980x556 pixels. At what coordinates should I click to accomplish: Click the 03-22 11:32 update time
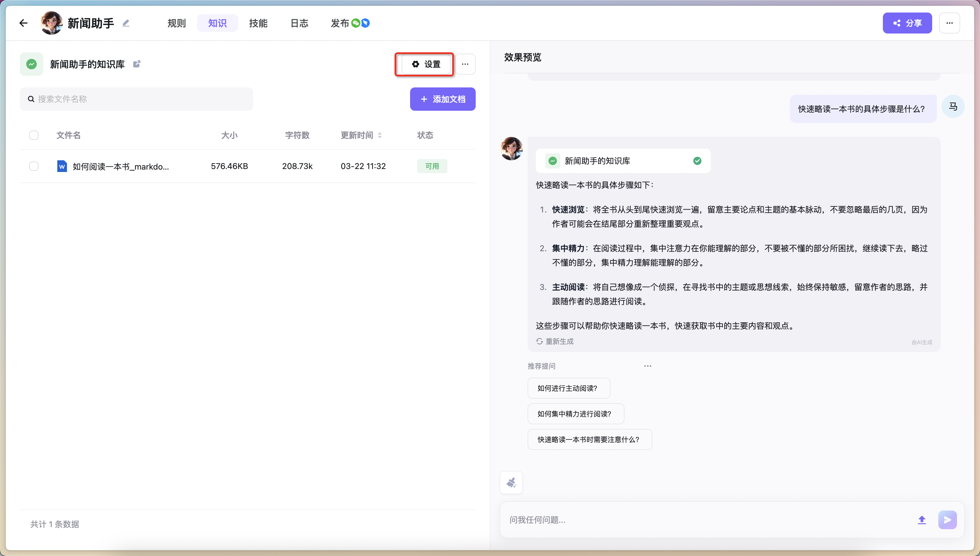click(x=363, y=166)
